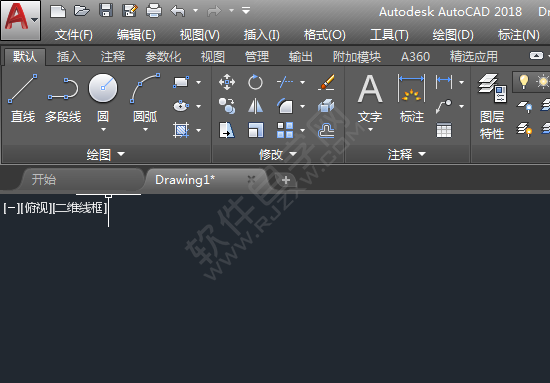Switch to the 开始 document tab
The height and width of the screenshot is (383, 550).
(x=44, y=180)
